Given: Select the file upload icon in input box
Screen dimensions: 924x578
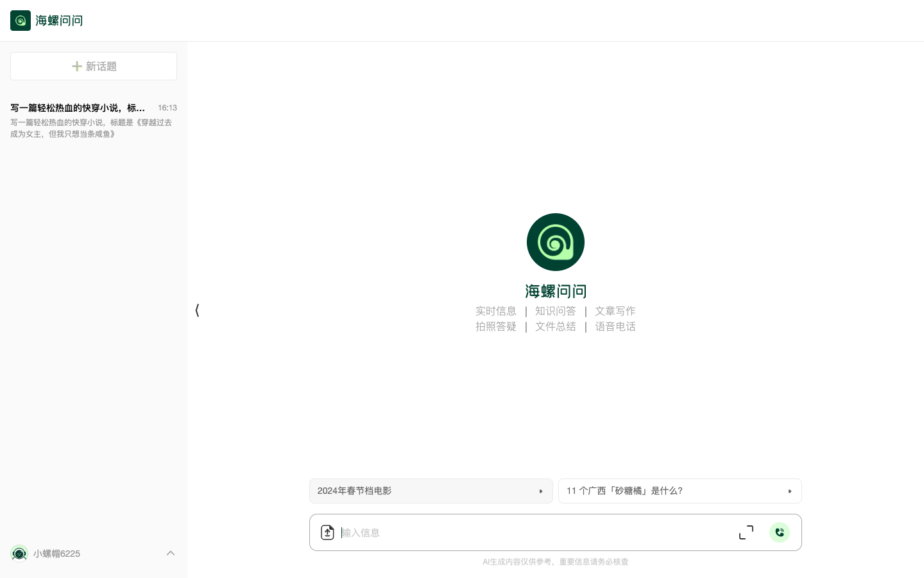Looking at the screenshot, I should [x=328, y=532].
